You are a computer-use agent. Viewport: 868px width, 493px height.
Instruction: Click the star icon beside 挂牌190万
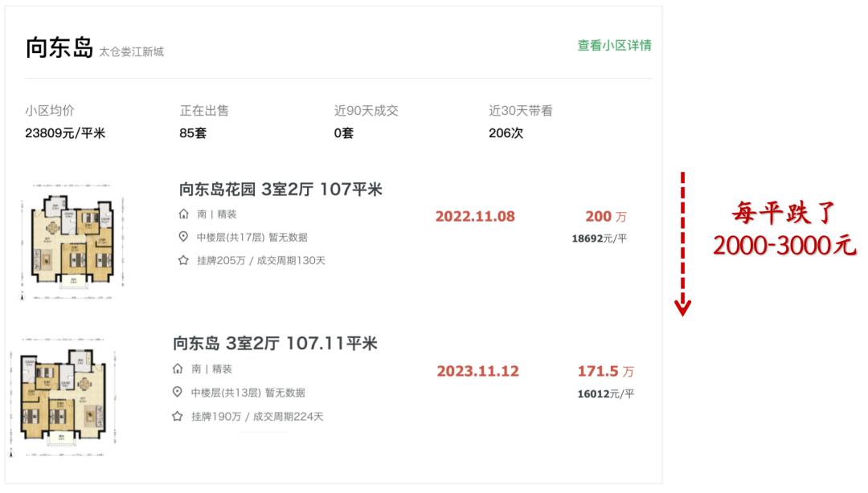pos(178,417)
